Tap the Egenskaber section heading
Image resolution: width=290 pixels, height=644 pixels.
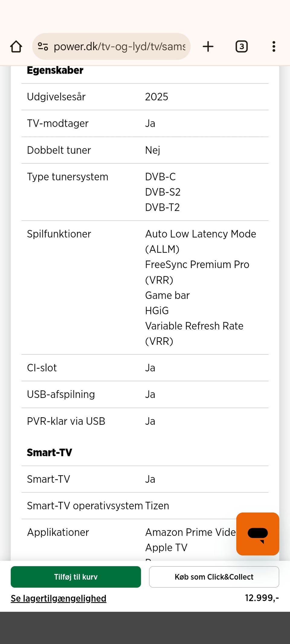point(55,70)
